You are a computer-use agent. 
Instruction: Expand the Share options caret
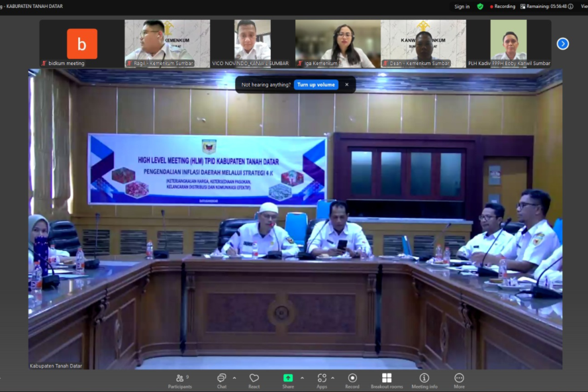coord(302,378)
